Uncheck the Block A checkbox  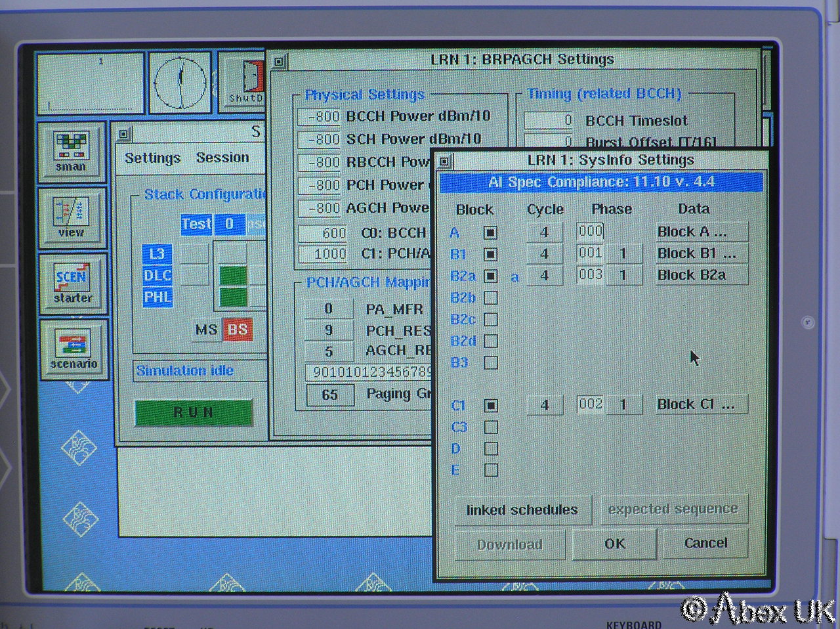(490, 232)
